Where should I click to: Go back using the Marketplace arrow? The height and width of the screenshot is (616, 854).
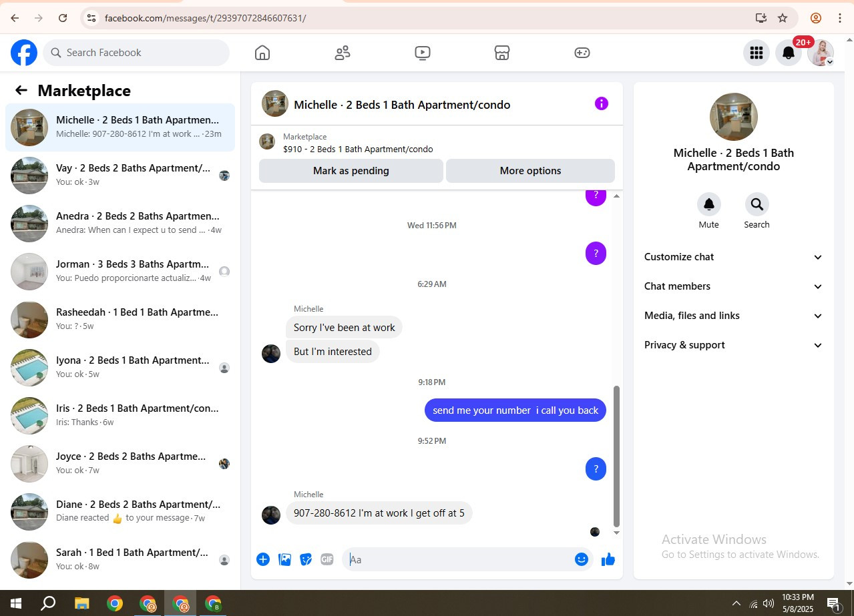(x=21, y=91)
